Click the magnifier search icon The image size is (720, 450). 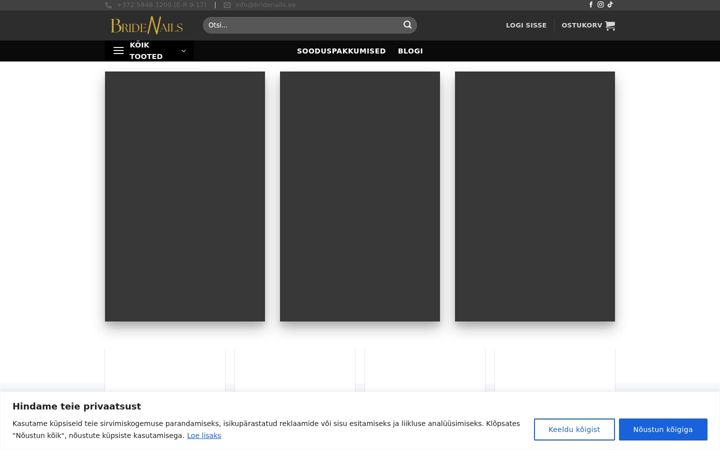pos(407,25)
